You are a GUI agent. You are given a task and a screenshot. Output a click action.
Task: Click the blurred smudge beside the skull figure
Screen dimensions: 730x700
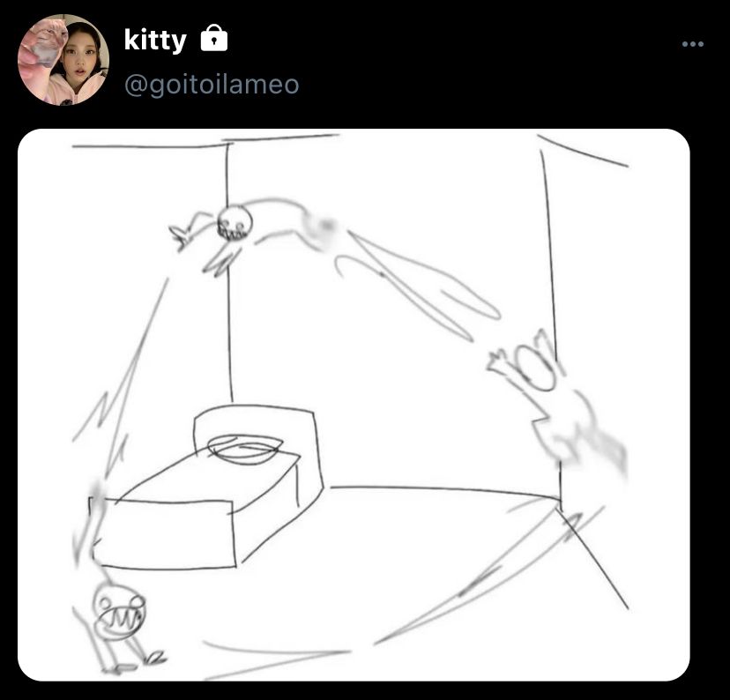tap(319, 228)
